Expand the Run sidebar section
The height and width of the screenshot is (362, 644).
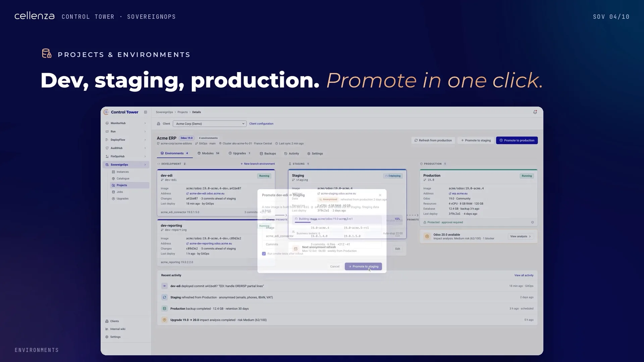126,132
